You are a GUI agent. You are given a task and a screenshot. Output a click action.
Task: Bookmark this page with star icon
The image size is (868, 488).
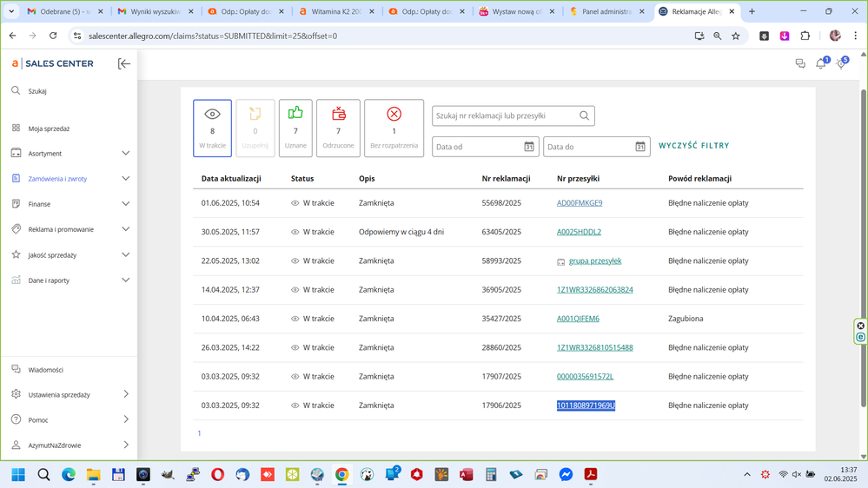[x=736, y=36]
